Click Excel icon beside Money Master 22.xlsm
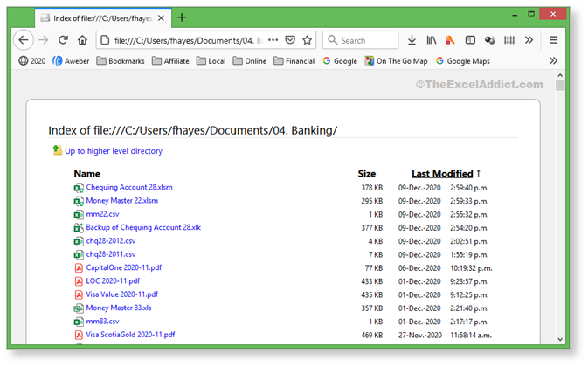 (x=79, y=201)
